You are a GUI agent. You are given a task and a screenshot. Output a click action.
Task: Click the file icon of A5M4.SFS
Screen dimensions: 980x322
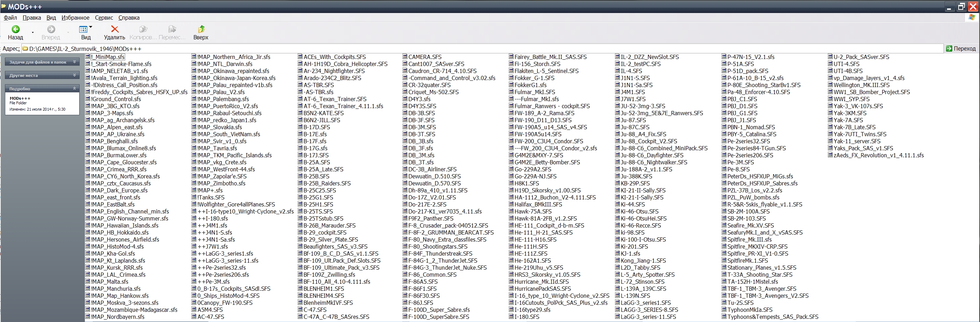click(x=194, y=309)
